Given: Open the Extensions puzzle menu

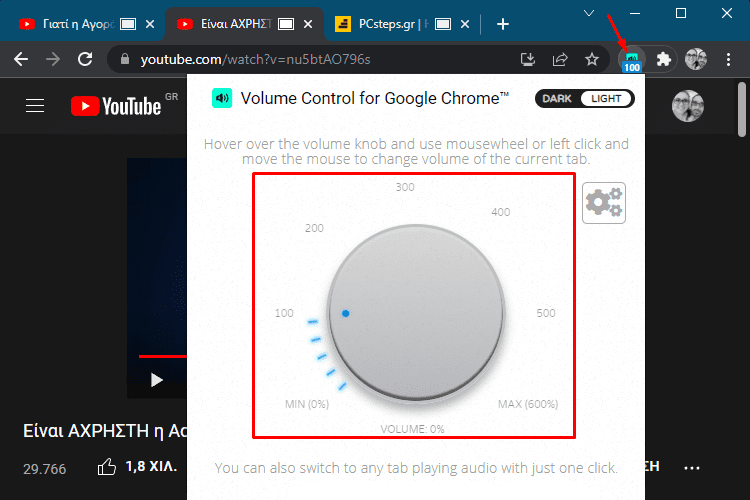Looking at the screenshot, I should (663, 59).
